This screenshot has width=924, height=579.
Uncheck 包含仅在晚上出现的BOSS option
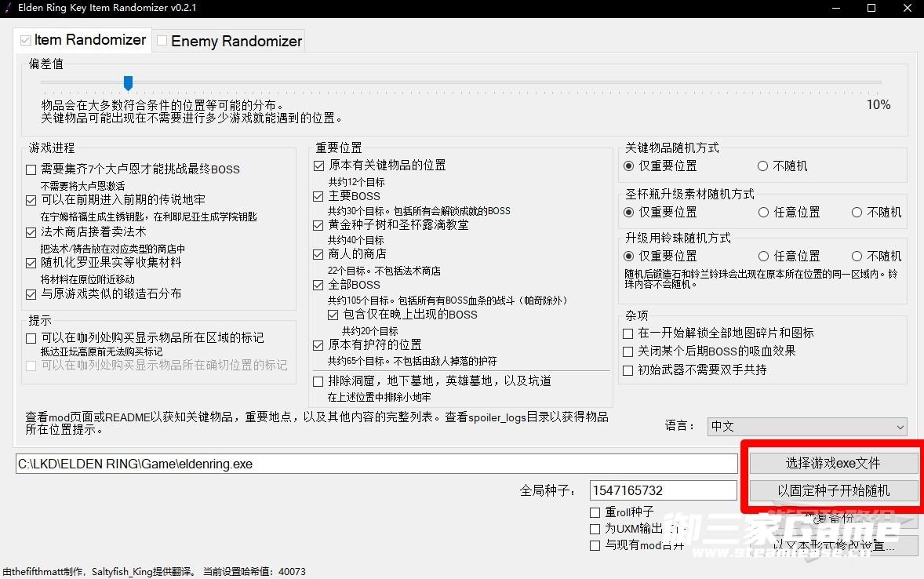point(333,315)
